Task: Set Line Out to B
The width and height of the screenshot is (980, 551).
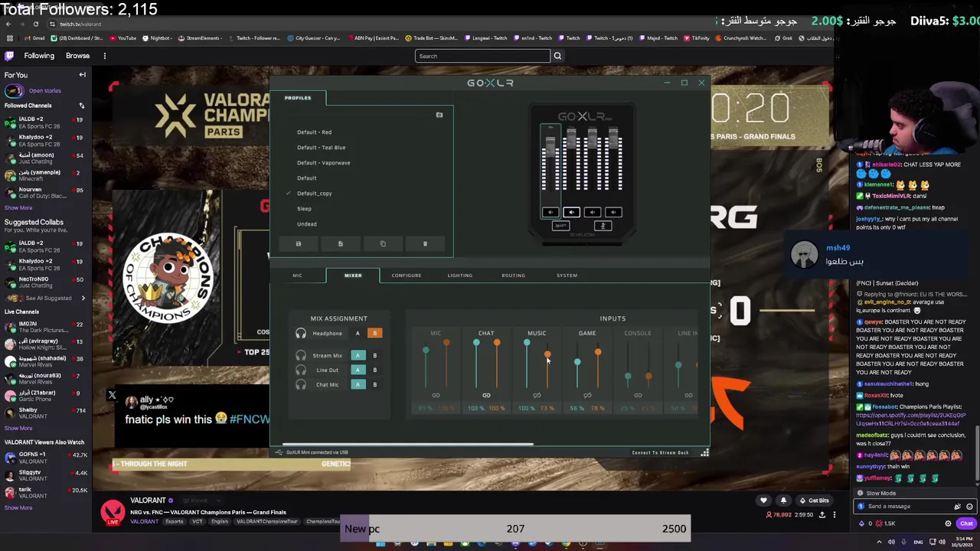Action: (x=374, y=370)
